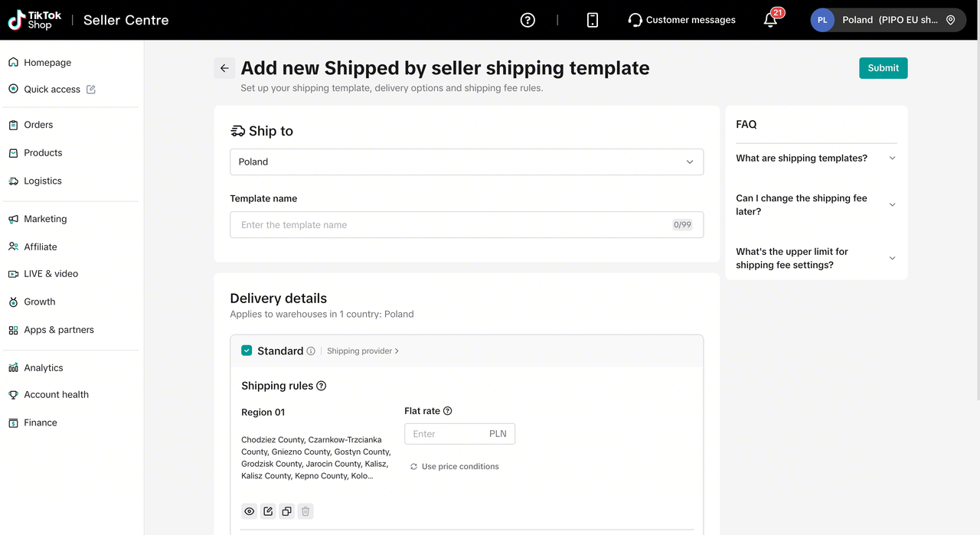Click the Template name input field

click(466, 225)
